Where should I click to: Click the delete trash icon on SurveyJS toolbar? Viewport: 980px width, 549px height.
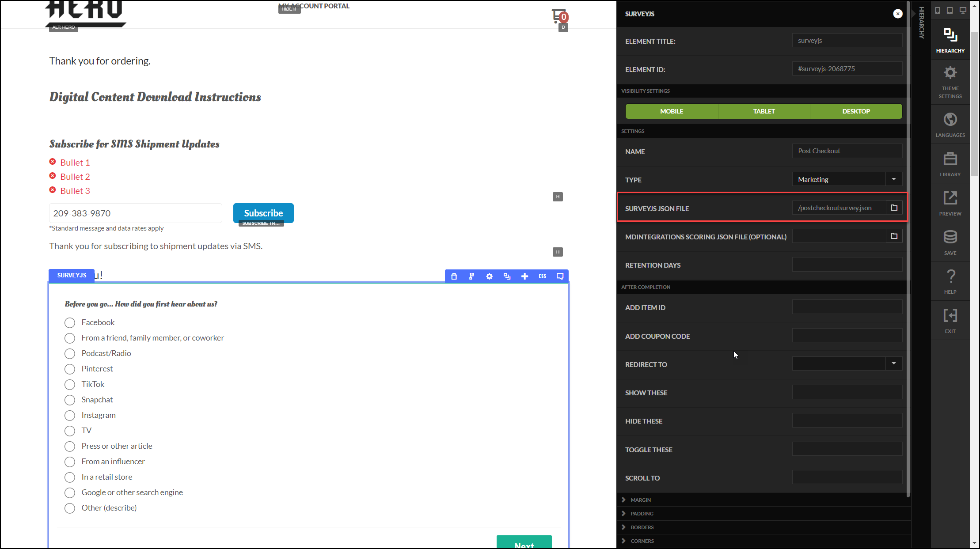click(x=454, y=276)
